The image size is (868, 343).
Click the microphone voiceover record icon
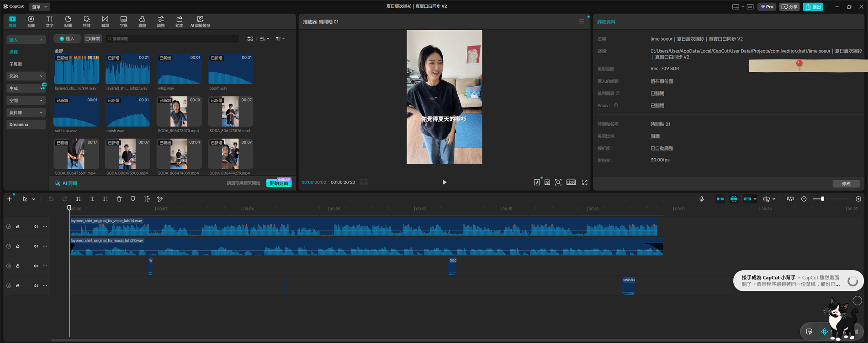point(702,199)
